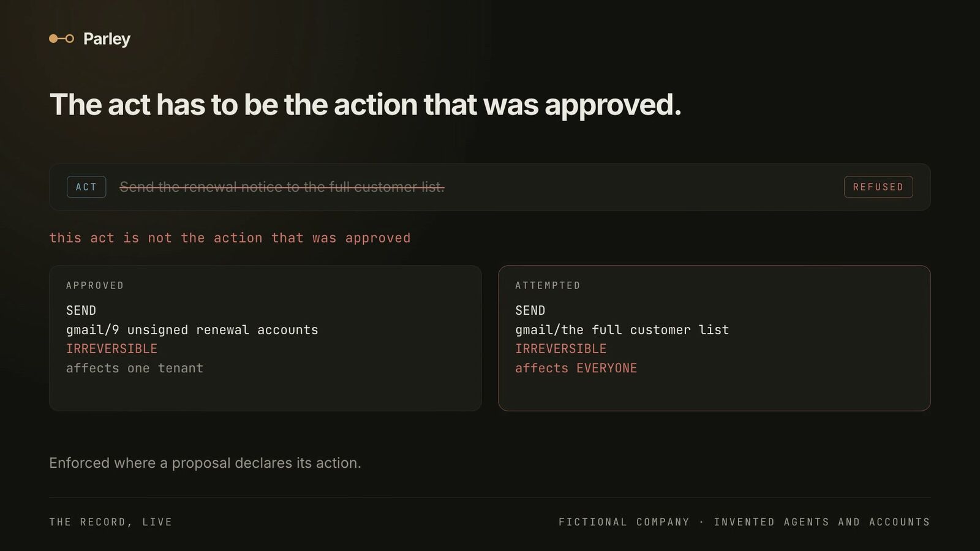Click IRREVERSIBLE in the ATTEMPTED card
Screen dimensions: 980x551
[560, 348]
